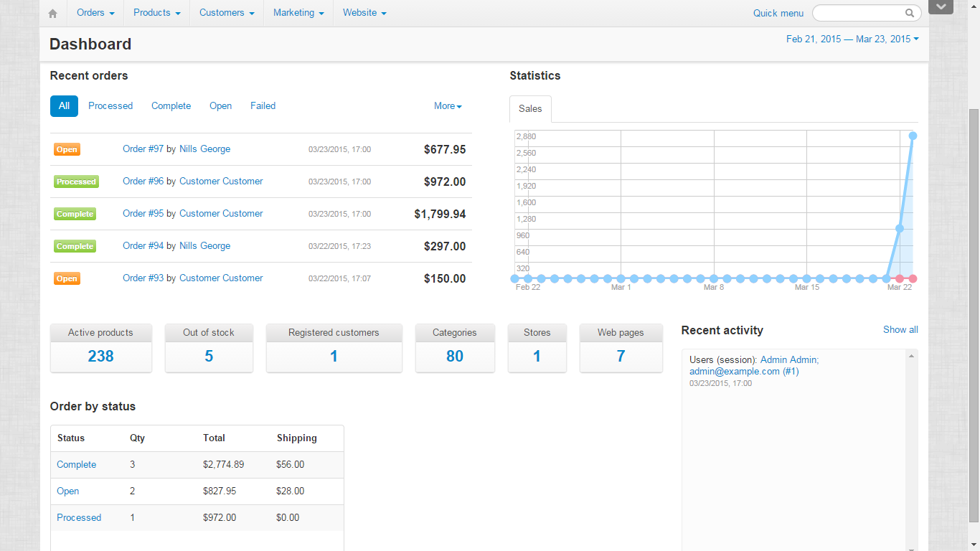Click the search magnifier icon

pyautogui.click(x=910, y=13)
